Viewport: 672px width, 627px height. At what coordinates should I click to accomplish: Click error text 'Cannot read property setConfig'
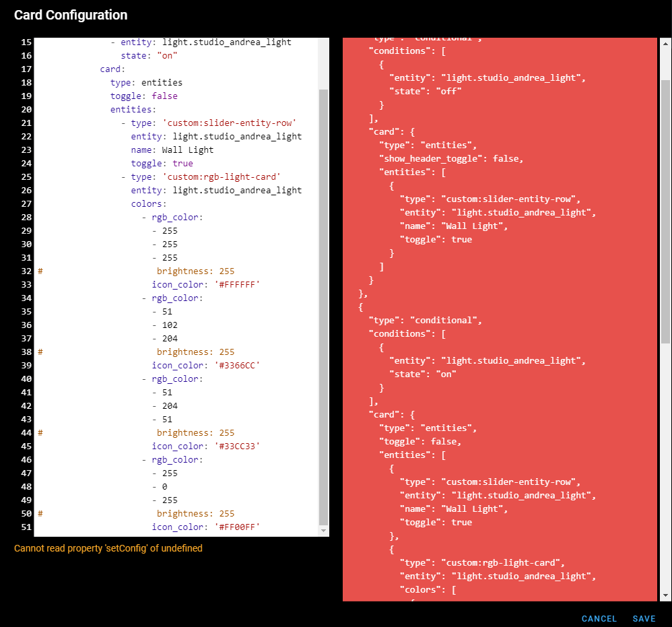tap(108, 548)
